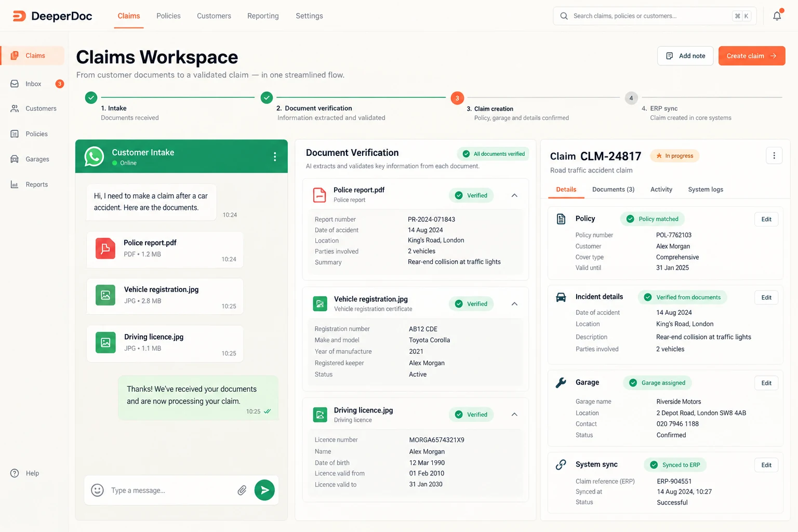This screenshot has height=532, width=798.
Task: Click ERP reference ERP-904551
Action: coord(674,482)
